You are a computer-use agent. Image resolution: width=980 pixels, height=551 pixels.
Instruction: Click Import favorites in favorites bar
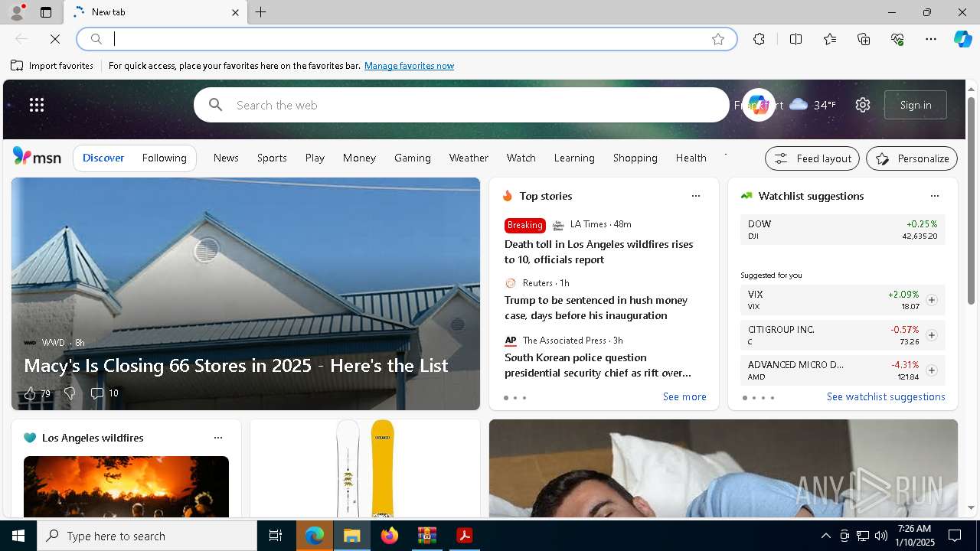coord(52,66)
